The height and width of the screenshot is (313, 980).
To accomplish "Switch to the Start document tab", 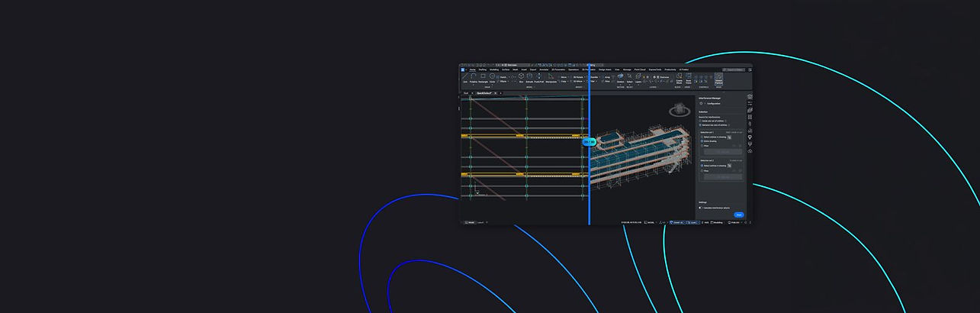I will tap(466, 93).
